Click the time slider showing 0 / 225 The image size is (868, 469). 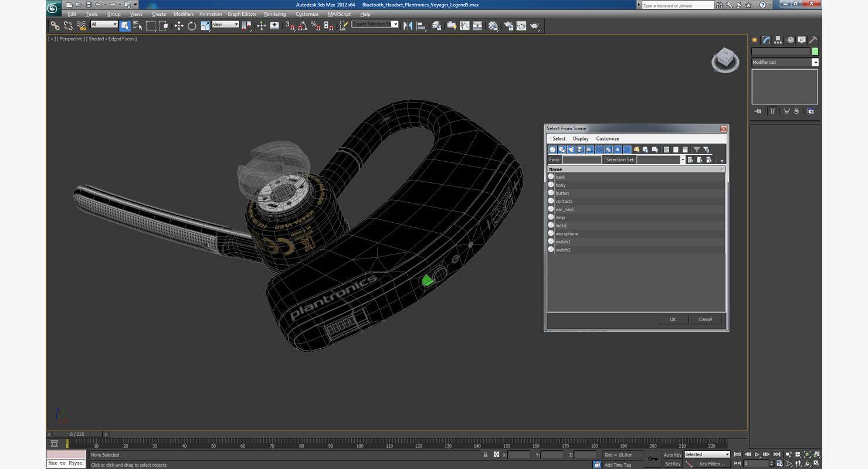click(x=77, y=434)
